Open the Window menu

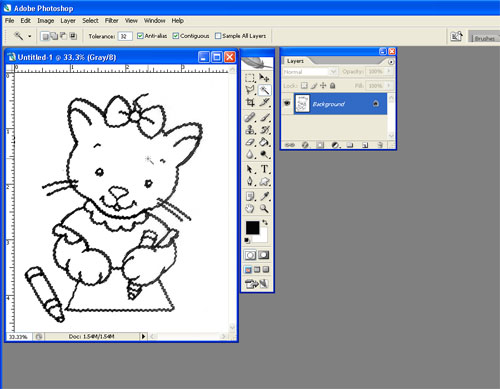point(155,21)
